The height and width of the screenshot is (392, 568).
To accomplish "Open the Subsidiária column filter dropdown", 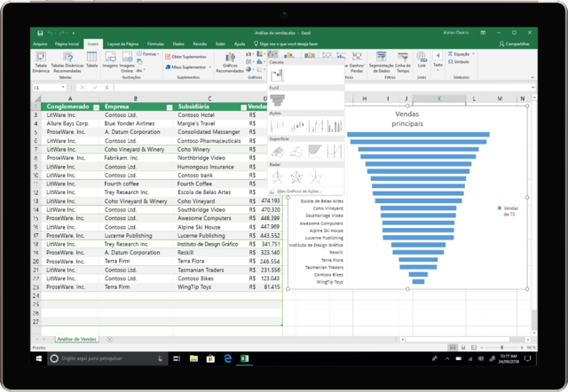I will tap(243, 107).
